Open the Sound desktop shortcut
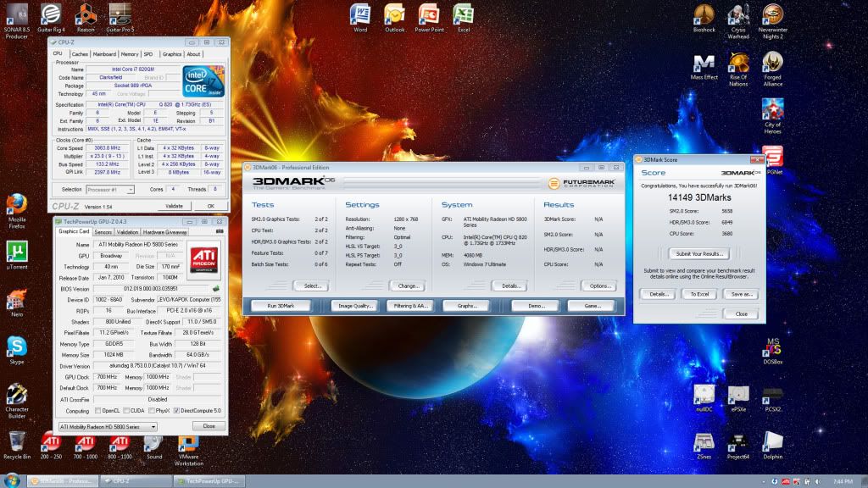Viewport: 868px width, 488px height. coord(154,446)
